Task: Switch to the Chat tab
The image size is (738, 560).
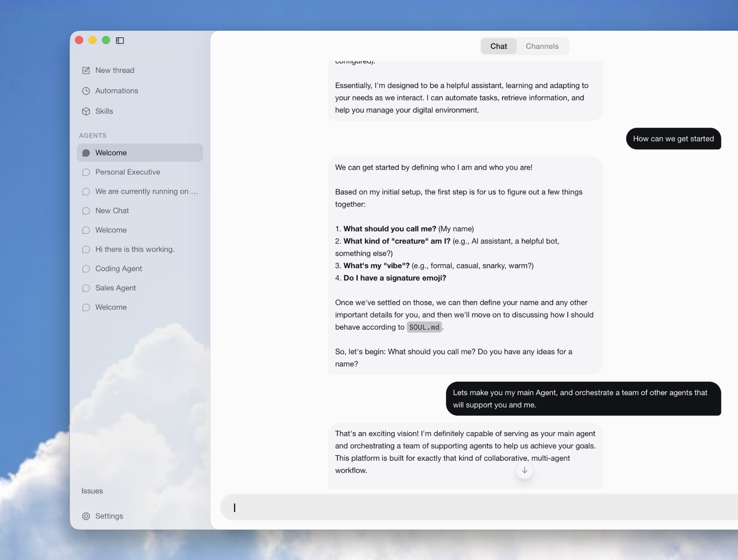Action: (x=498, y=46)
